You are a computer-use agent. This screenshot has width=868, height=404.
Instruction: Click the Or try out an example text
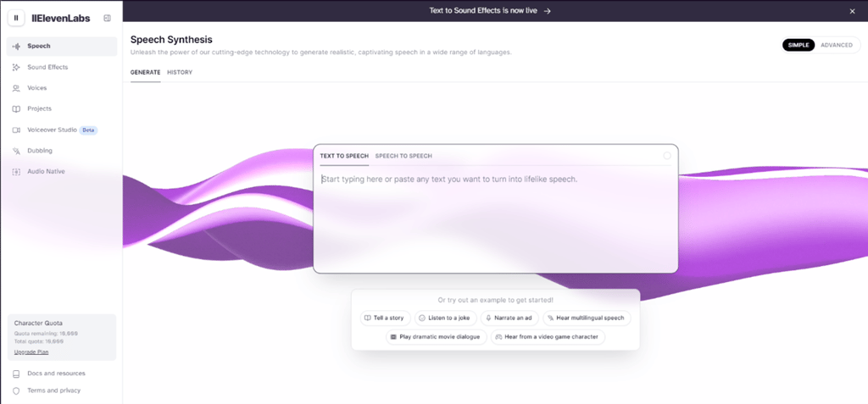(x=495, y=301)
